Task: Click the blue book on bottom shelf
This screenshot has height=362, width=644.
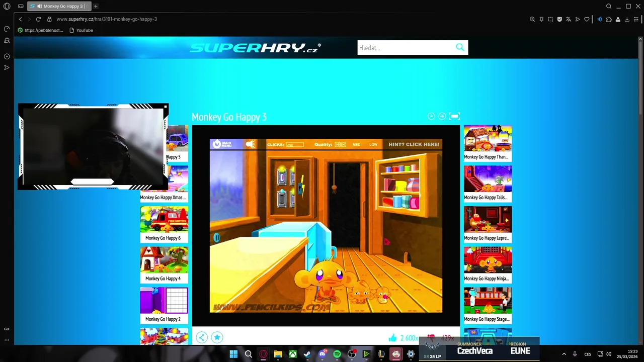Action: pyautogui.click(x=397, y=202)
